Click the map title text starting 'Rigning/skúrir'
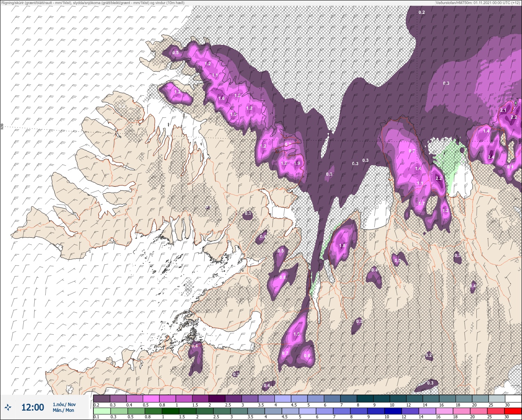This screenshot has height=420, width=522. click(x=92, y=3)
